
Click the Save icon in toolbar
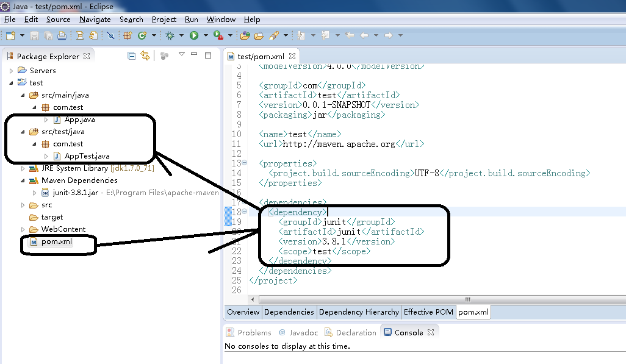click(34, 35)
